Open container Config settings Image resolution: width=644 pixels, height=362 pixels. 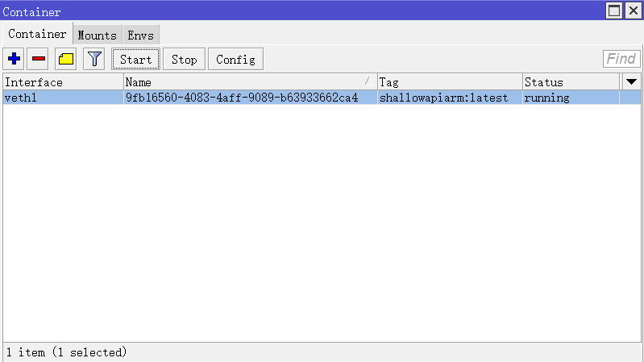pos(235,59)
